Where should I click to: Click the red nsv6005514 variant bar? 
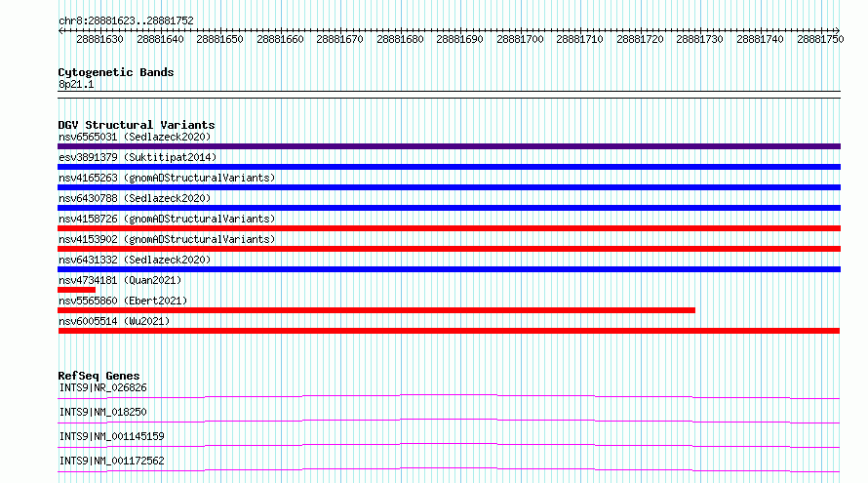pos(449,331)
